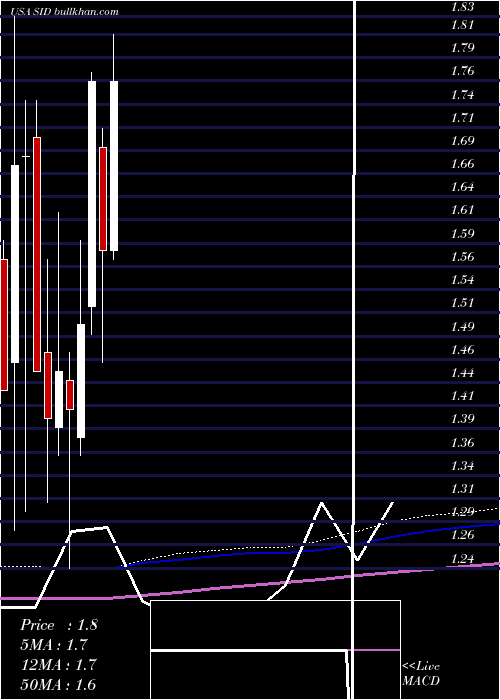Click the '<<Live MACD' label
The width and height of the screenshot is (500, 700).
(421, 673)
